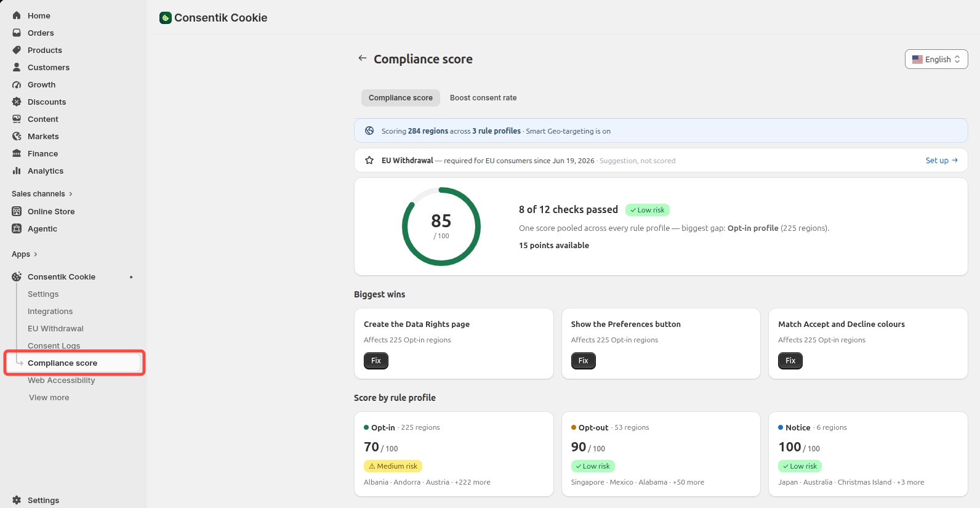Click the pin dot beside Consentik Cookie

(x=131, y=277)
